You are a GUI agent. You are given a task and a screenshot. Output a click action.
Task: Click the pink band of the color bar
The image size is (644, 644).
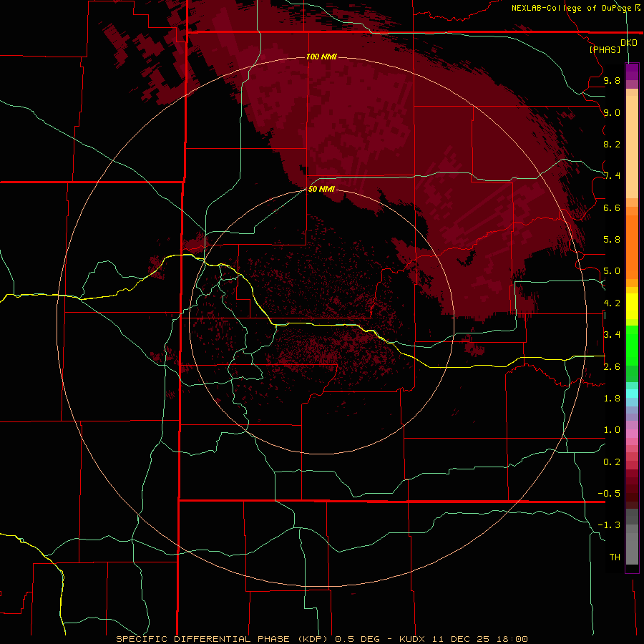pos(632,434)
